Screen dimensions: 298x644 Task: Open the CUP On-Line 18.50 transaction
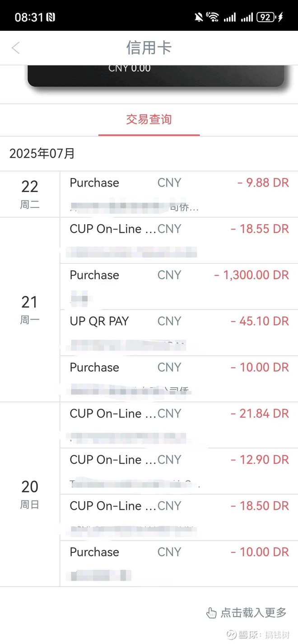coord(179,517)
